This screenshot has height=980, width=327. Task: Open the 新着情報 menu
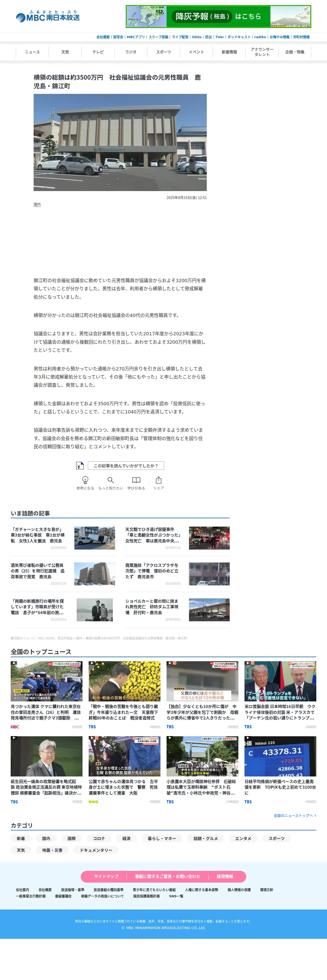pyautogui.click(x=229, y=52)
